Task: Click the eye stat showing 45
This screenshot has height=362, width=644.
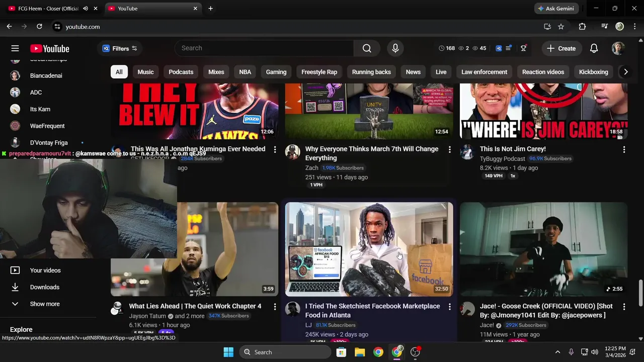Action: coord(479,48)
